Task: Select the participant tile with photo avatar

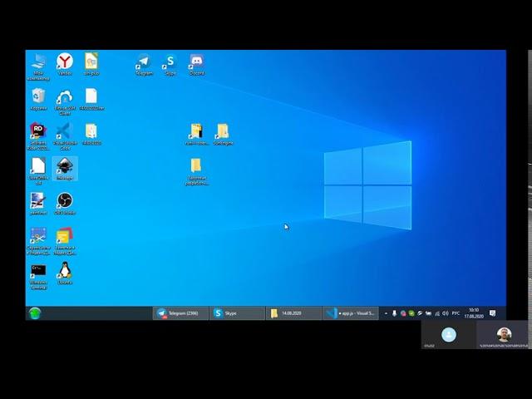Action: [x=504, y=335]
